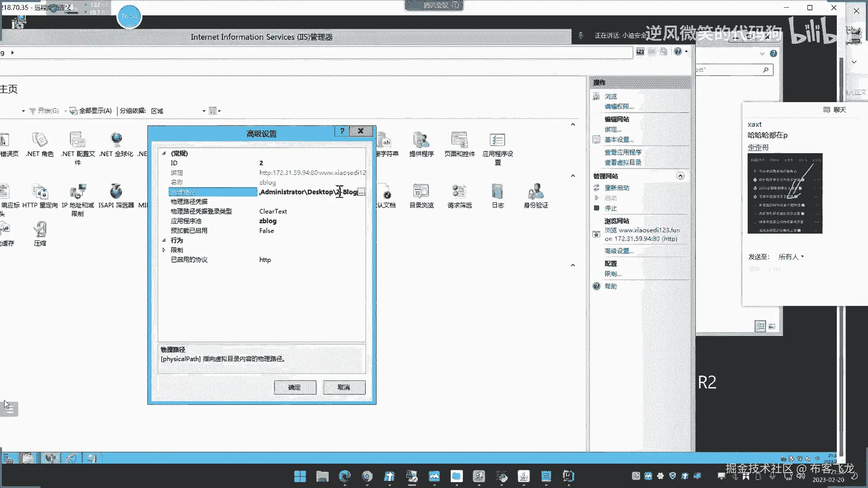Image resolution: width=868 pixels, height=488 pixels.
Task: Click the 确定 button in 高级设置
Action: pyautogui.click(x=295, y=387)
